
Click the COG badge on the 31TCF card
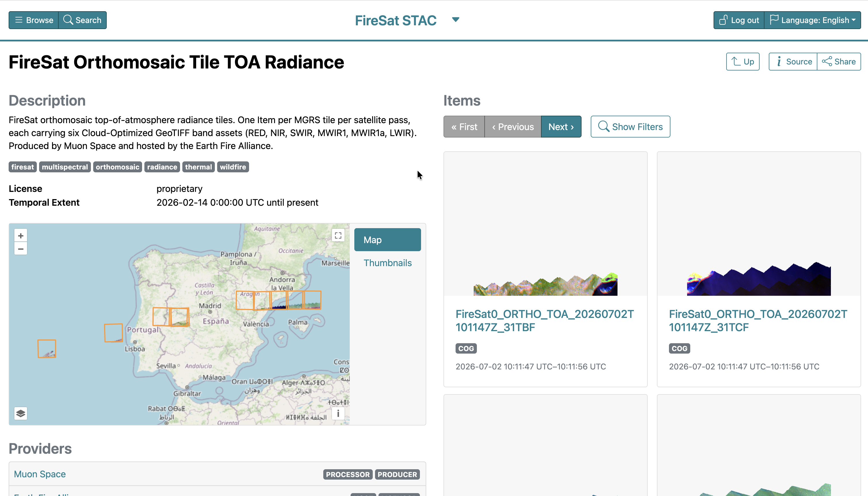[679, 348]
